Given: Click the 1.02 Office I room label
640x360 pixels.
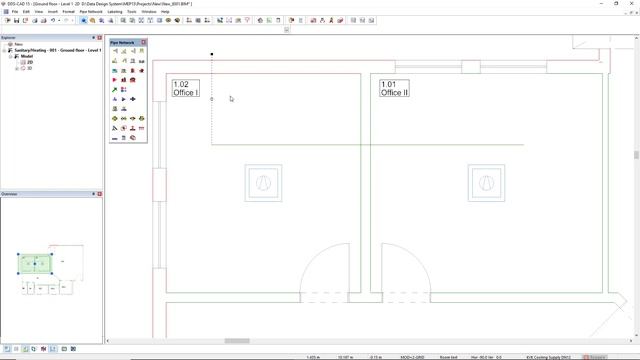Looking at the screenshot, I should point(186,88).
